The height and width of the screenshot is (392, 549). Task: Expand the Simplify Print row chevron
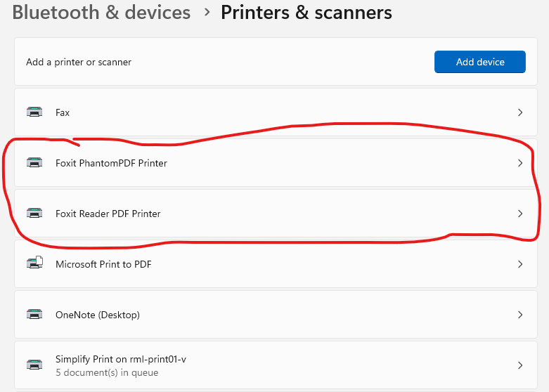pyautogui.click(x=520, y=365)
